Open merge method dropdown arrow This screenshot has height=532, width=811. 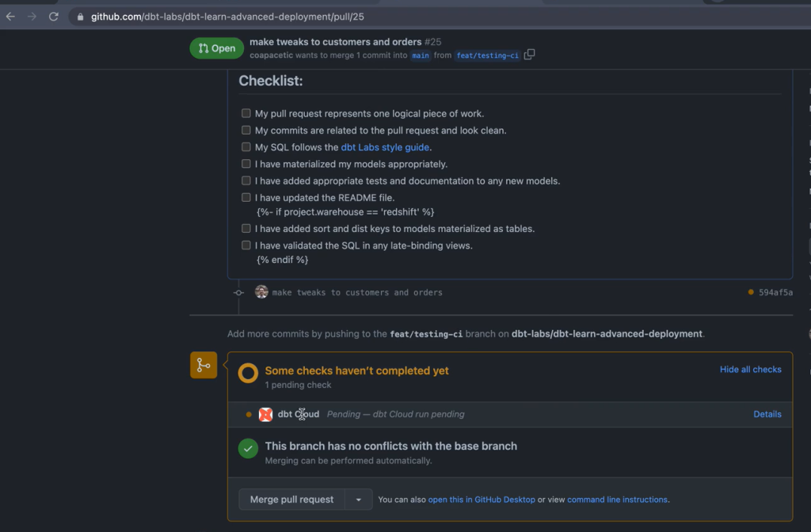coord(359,500)
